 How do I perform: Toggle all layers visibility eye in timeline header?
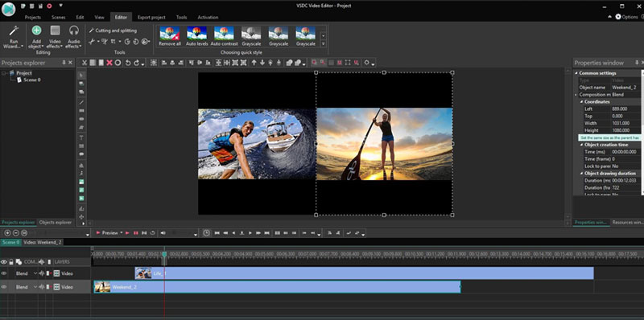point(4,262)
